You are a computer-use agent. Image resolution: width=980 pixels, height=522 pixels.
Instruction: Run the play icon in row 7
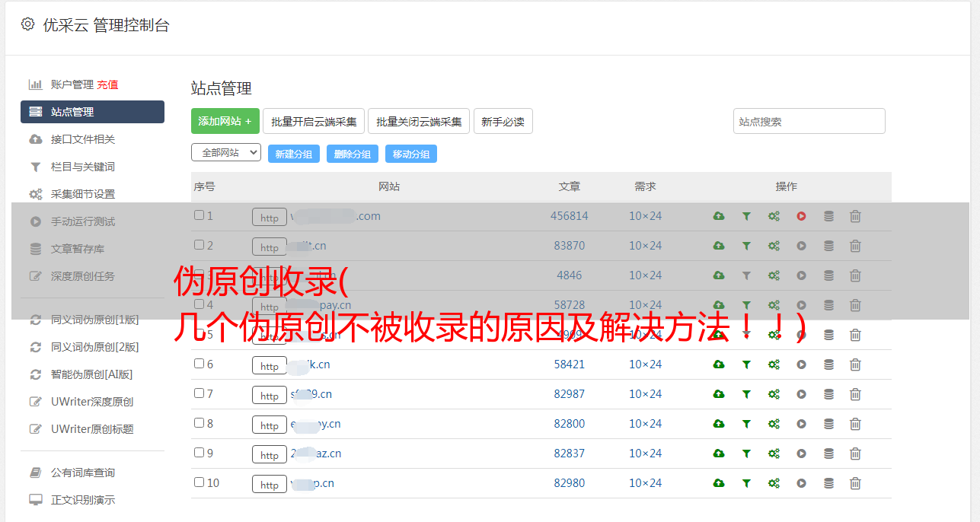[801, 394]
